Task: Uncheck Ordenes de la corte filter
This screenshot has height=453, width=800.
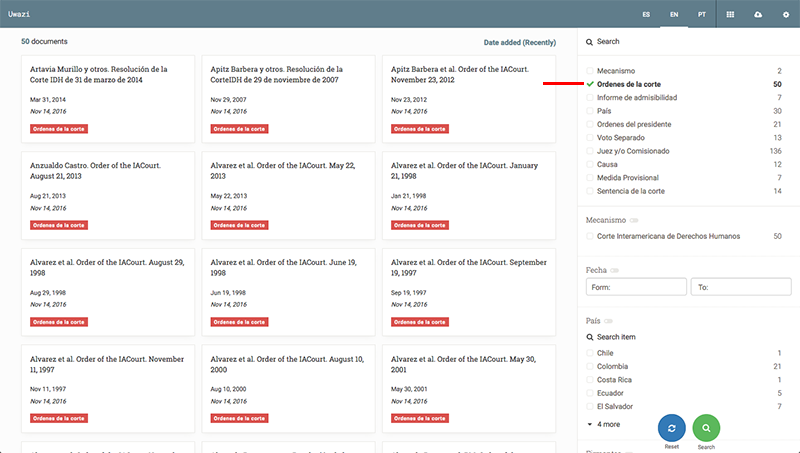Action: (590, 84)
